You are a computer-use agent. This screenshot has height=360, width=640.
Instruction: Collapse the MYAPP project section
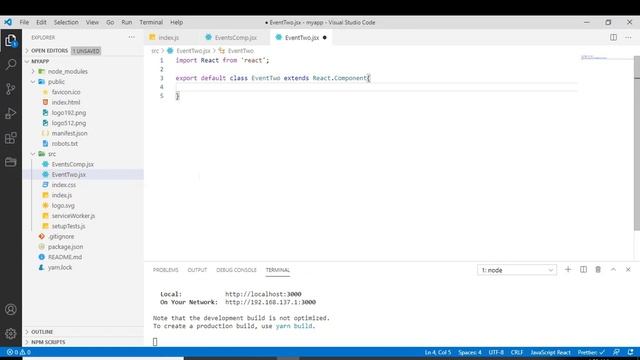(83, 61)
